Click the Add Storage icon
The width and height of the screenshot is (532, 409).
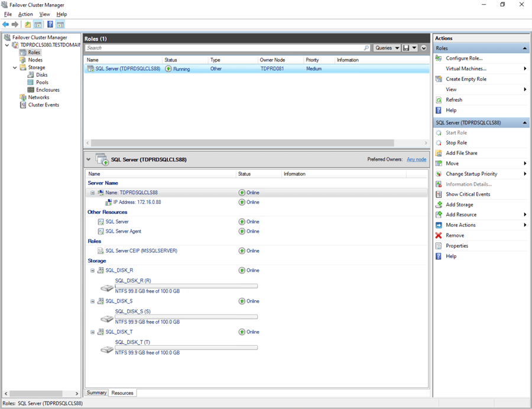click(x=439, y=204)
